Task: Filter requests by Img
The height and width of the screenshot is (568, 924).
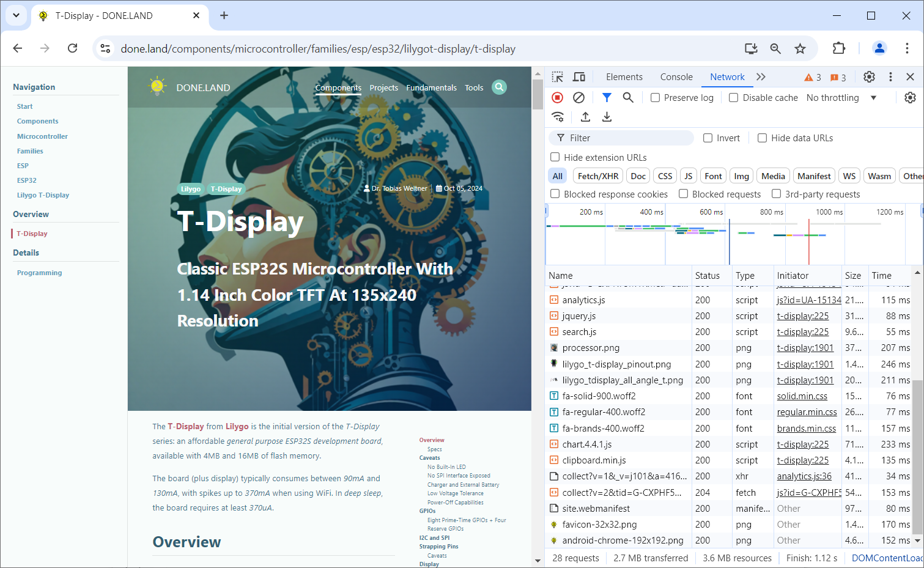Action: coord(741,176)
